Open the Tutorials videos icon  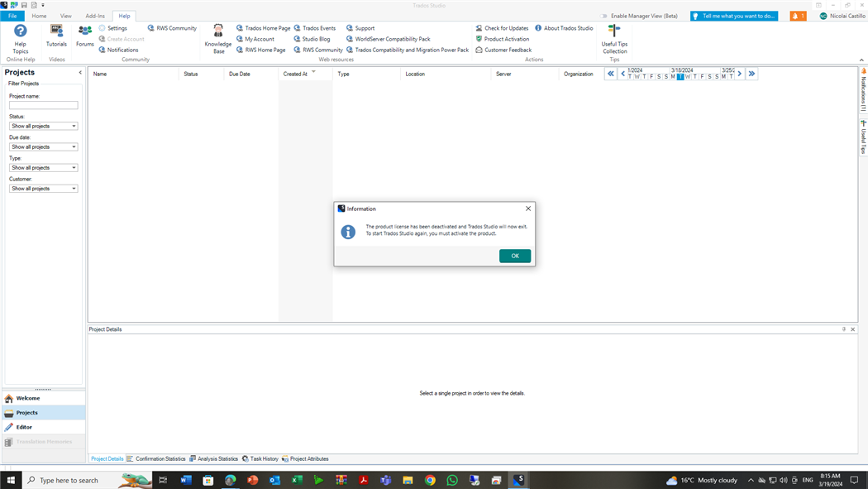tap(56, 36)
